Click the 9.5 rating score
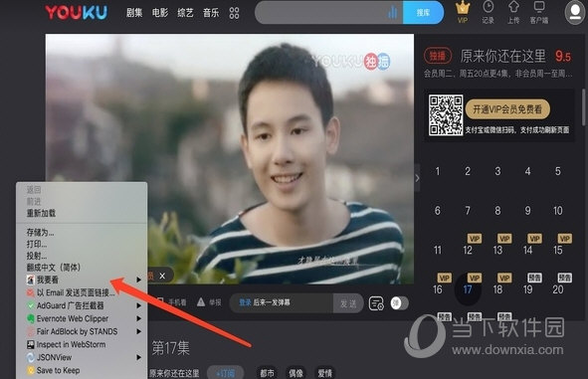 coord(563,57)
